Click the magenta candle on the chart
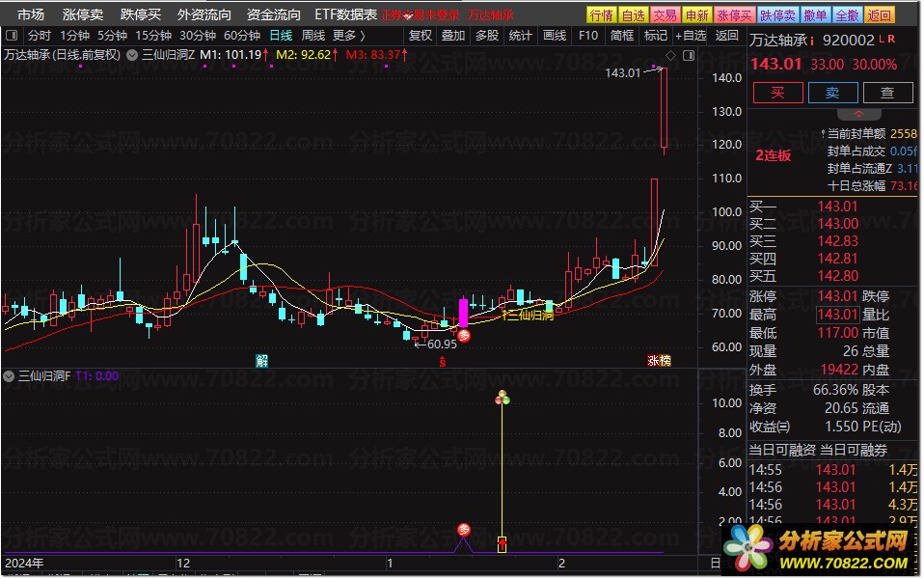924x579 pixels. coord(463,313)
